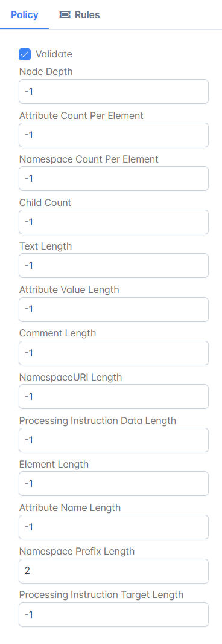This screenshot has height=644, width=222.
Task: Switch to the Policy tab
Action: coord(25,15)
